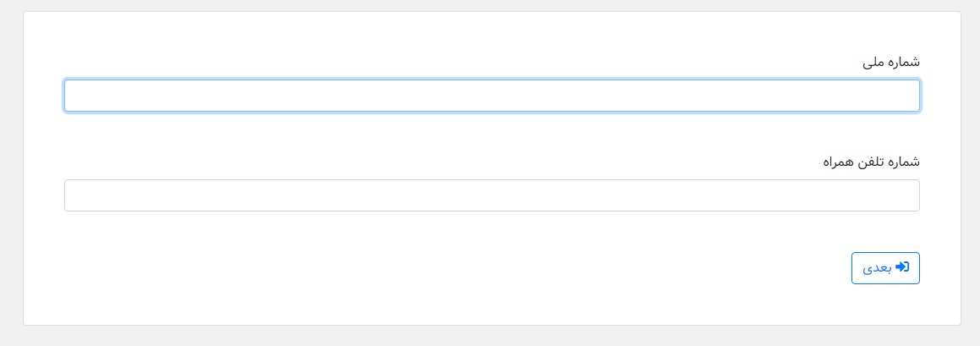Submit the form with the blue-outlined بعدی button
This screenshot has width=980, height=346.
tap(885, 268)
